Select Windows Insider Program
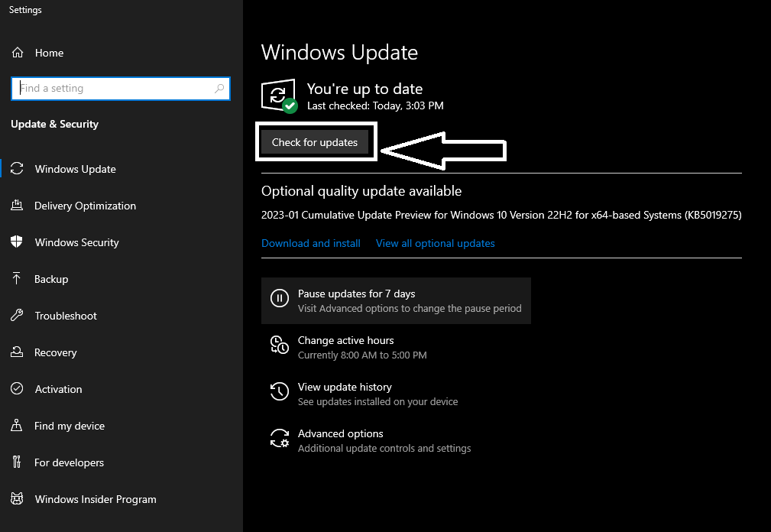Screen dimensions: 771x532 (x=95, y=499)
